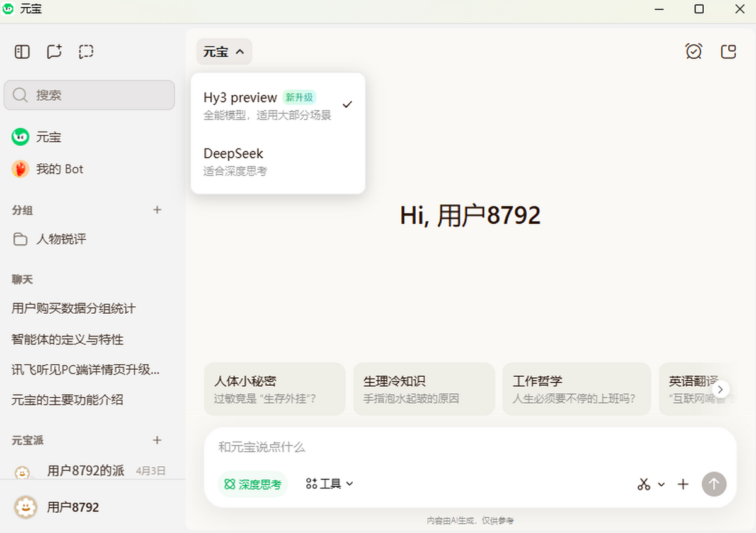Screen dimensions: 756x533
Task: Expand the scissors tool options arrow
Action: pos(661,484)
